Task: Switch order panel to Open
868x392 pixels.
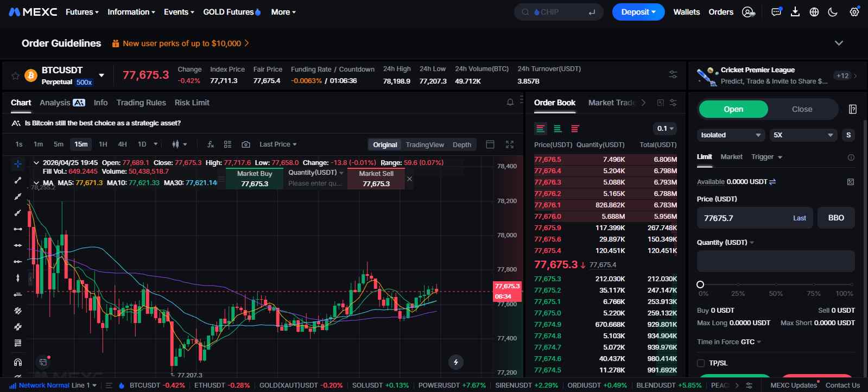Action: (x=733, y=109)
